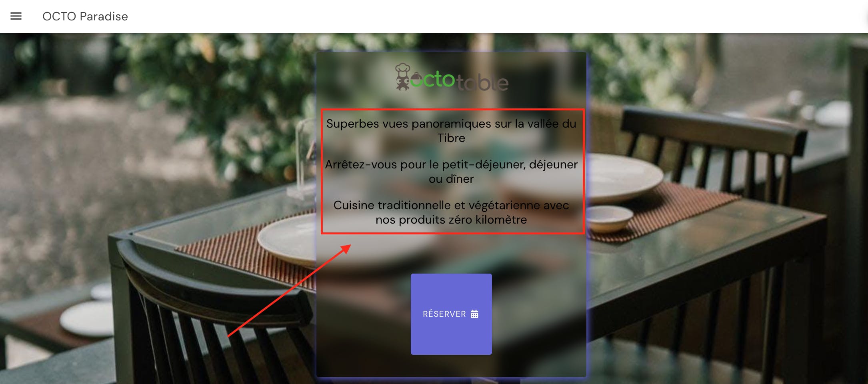868x384 pixels.
Task: Click the chef octopus mascot icon
Action: (403, 77)
